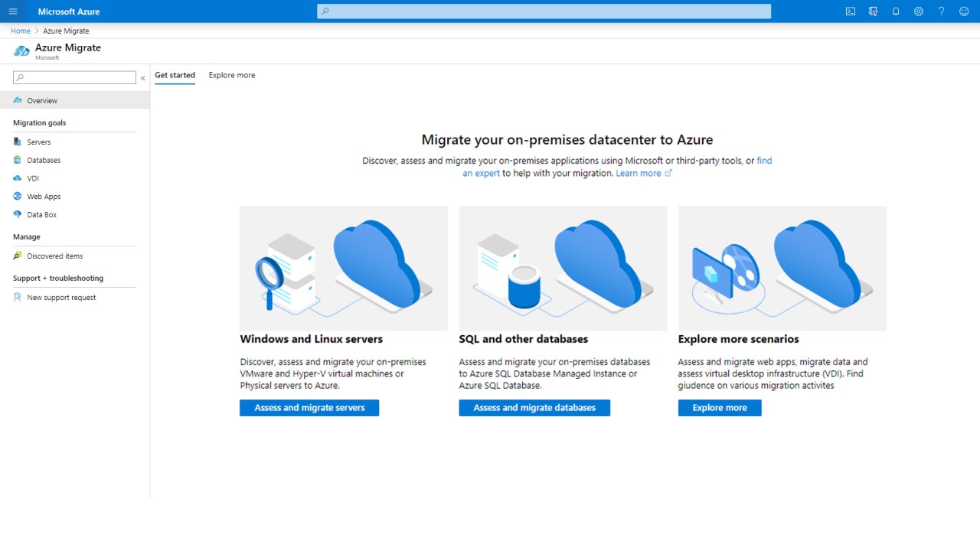Focus the top global search bar
The image size is (980, 551).
544,11
